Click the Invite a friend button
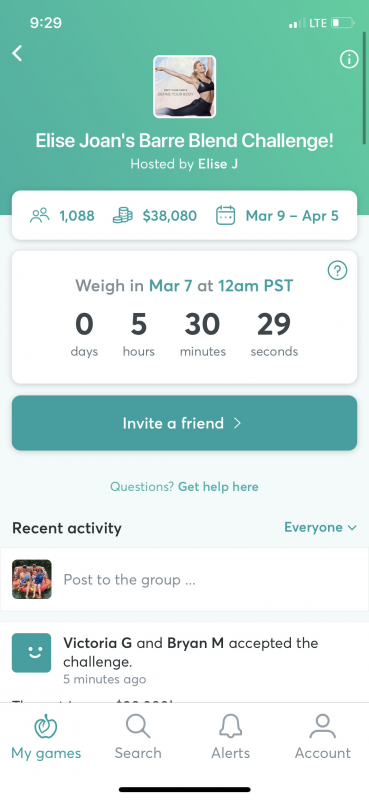Screen dimensions: 369x800 point(184,423)
